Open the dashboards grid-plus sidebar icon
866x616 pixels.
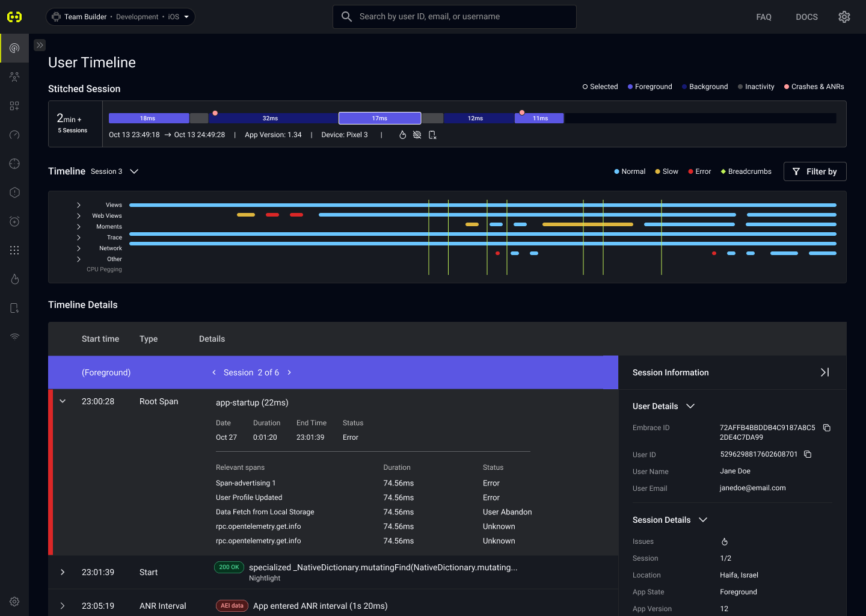coord(14,106)
